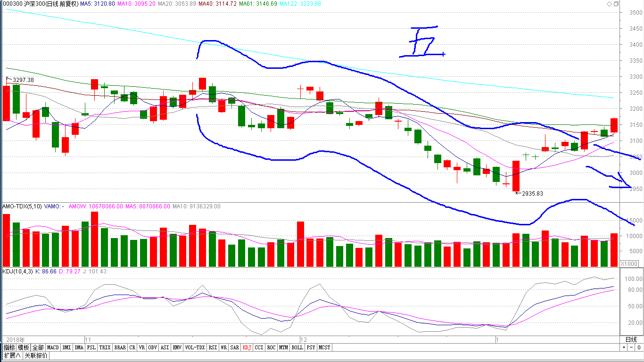The image size is (644, 362).
Task: Switch indicator to ROC
Action: tap(271, 347)
